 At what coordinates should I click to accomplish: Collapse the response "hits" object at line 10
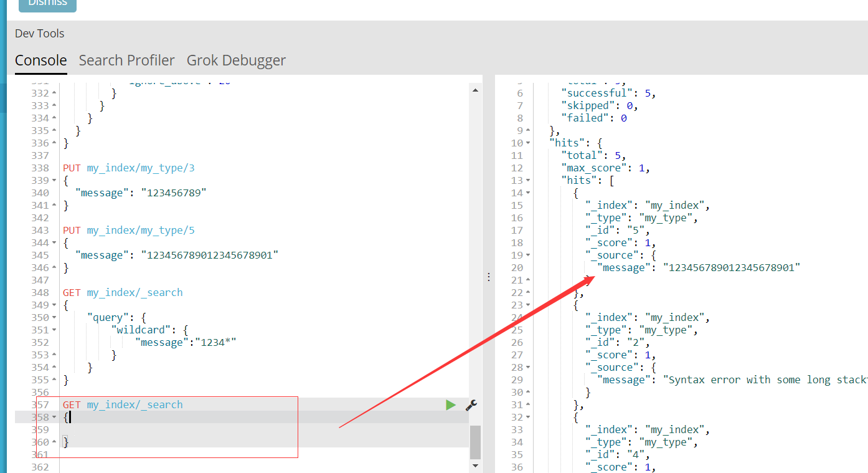click(x=529, y=143)
